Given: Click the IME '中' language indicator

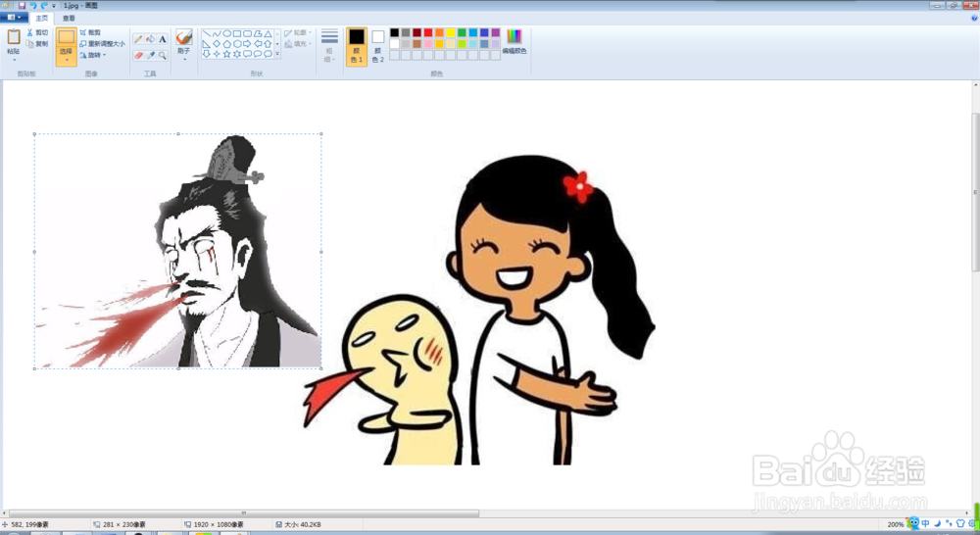Looking at the screenshot, I should click(x=925, y=524).
